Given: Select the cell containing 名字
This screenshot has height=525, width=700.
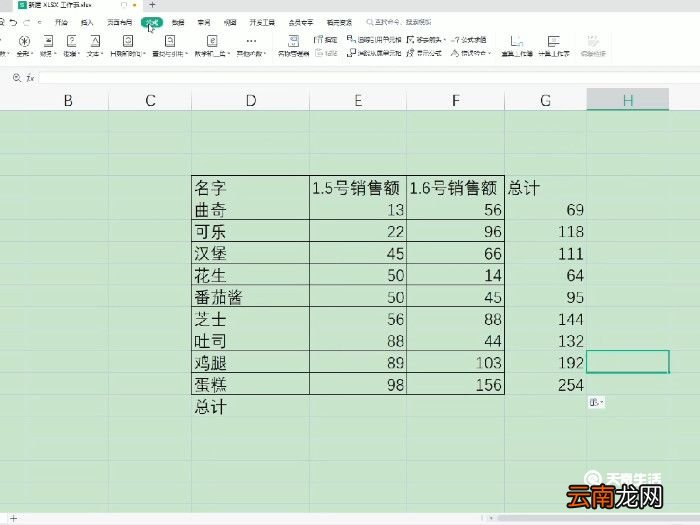Looking at the screenshot, I should click(x=250, y=187).
